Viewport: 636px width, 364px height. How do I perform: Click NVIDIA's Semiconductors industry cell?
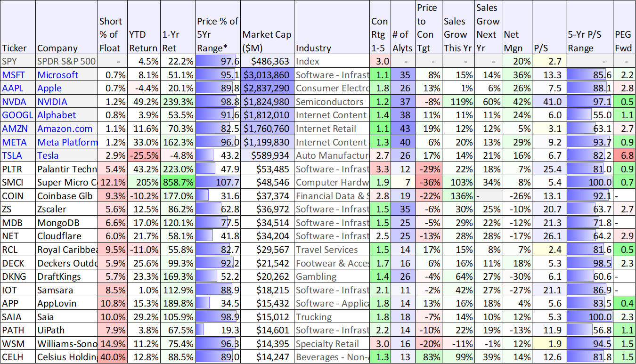pyautogui.click(x=332, y=102)
